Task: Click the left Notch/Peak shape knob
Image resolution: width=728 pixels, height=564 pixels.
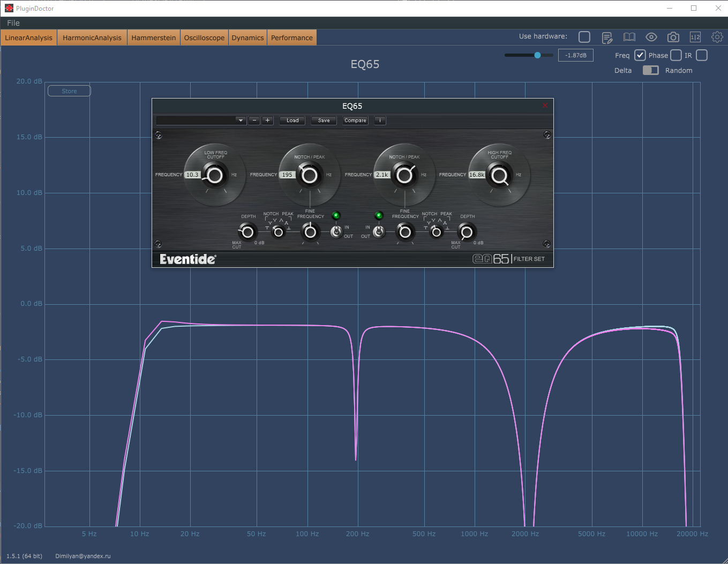Action: coord(277,232)
